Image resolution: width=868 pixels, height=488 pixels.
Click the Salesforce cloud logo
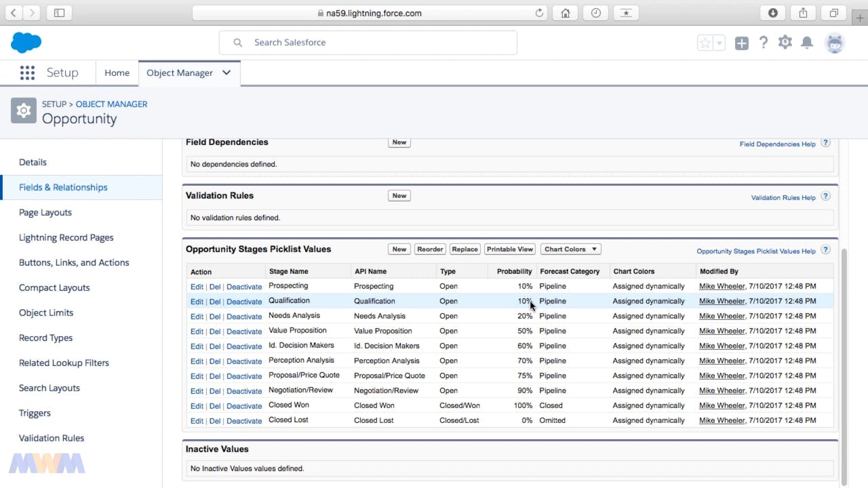[x=26, y=43]
